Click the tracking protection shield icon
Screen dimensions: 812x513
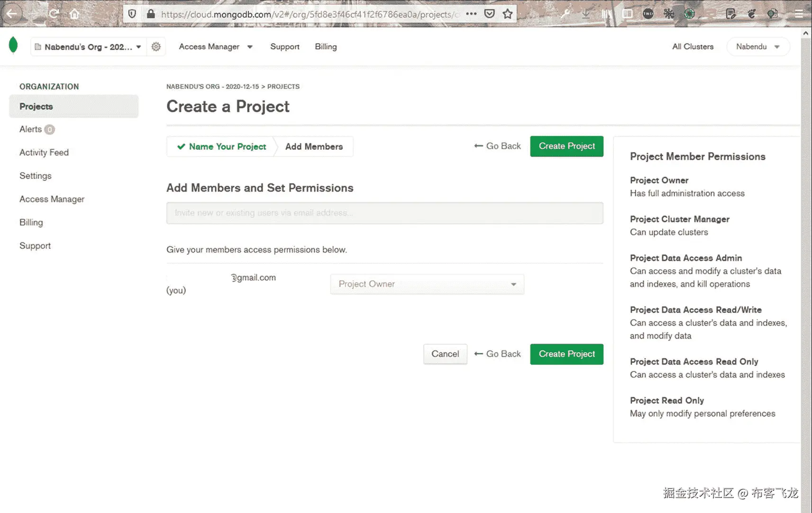coord(132,14)
